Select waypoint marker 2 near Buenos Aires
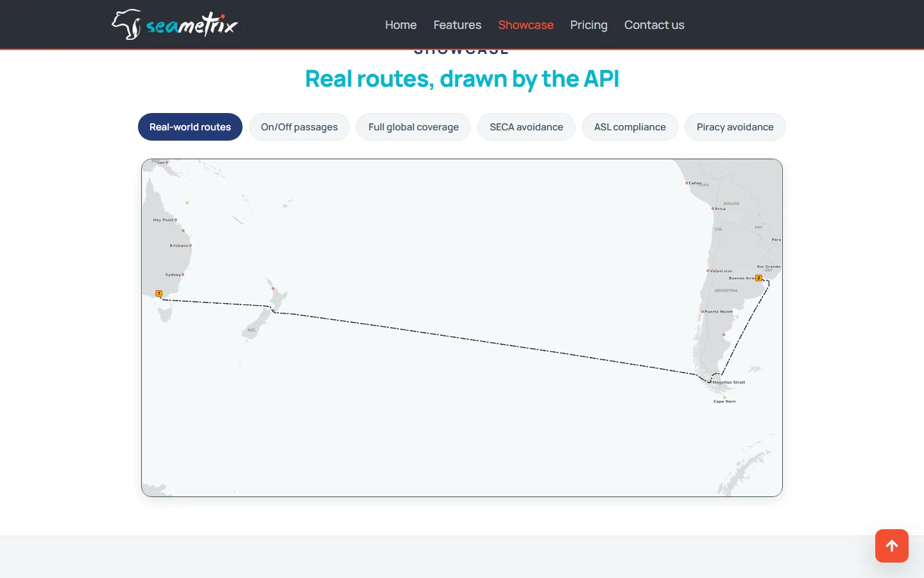 point(758,278)
